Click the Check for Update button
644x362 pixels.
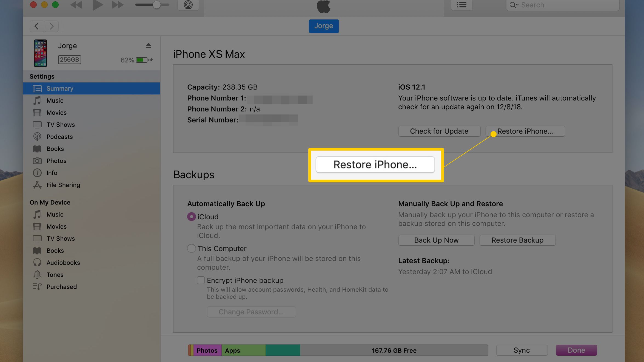[x=439, y=131]
